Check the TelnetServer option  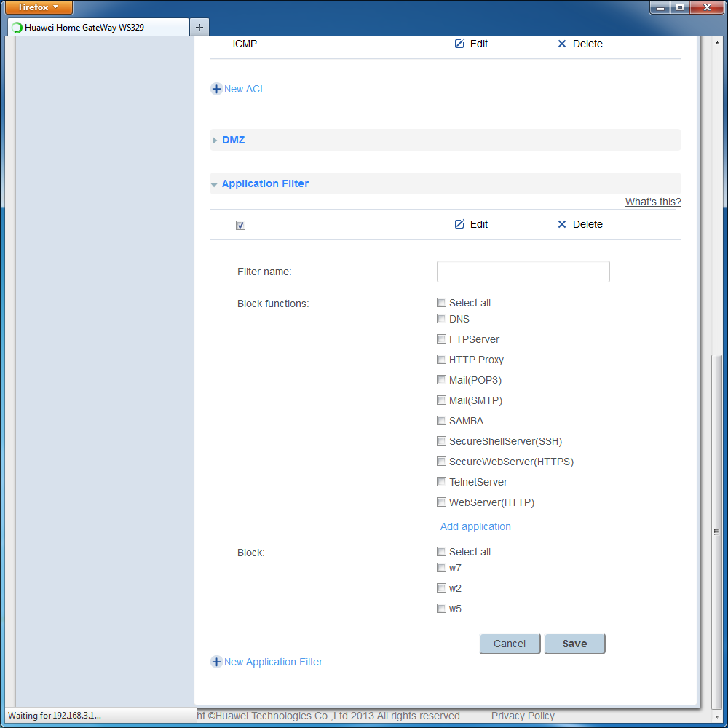[442, 482]
